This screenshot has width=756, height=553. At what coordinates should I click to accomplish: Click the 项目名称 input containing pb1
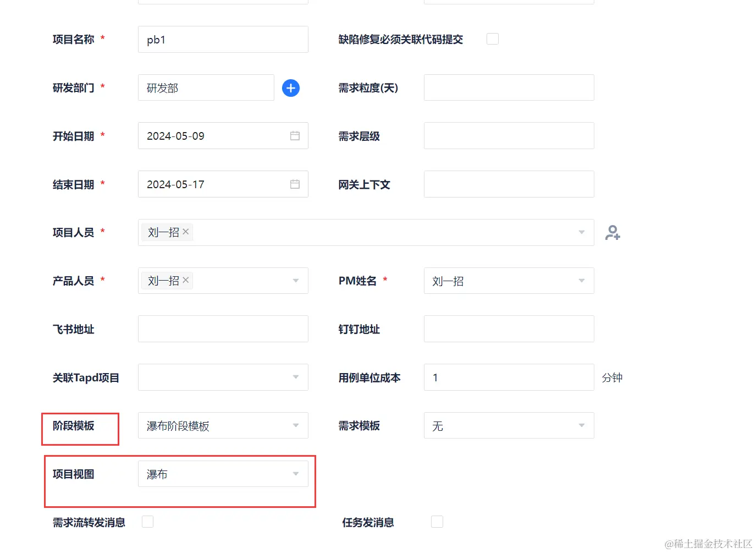pos(223,40)
